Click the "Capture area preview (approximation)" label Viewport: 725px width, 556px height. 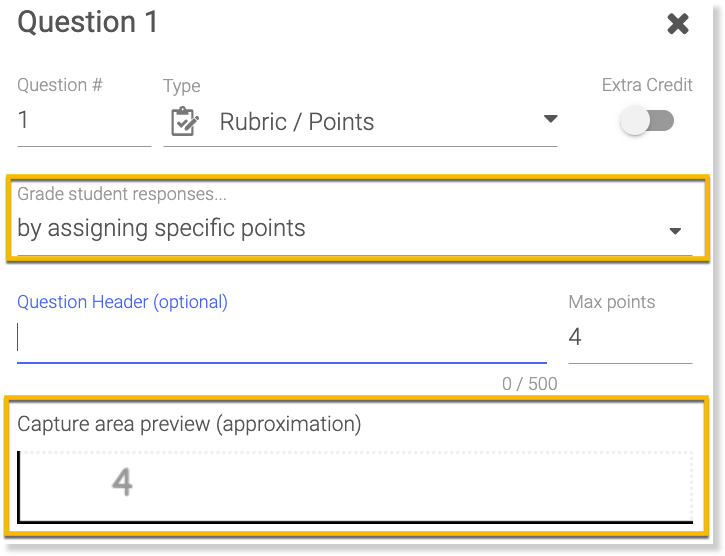coord(189,423)
